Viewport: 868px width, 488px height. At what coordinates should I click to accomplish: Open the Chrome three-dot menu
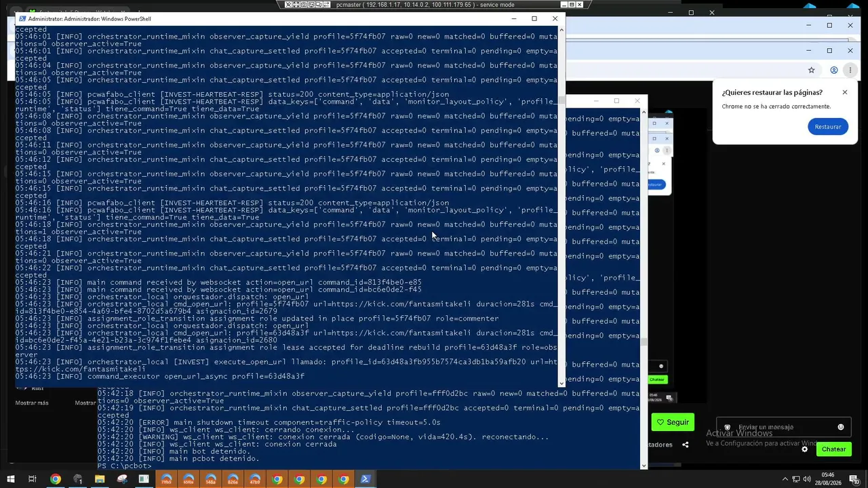tap(850, 70)
